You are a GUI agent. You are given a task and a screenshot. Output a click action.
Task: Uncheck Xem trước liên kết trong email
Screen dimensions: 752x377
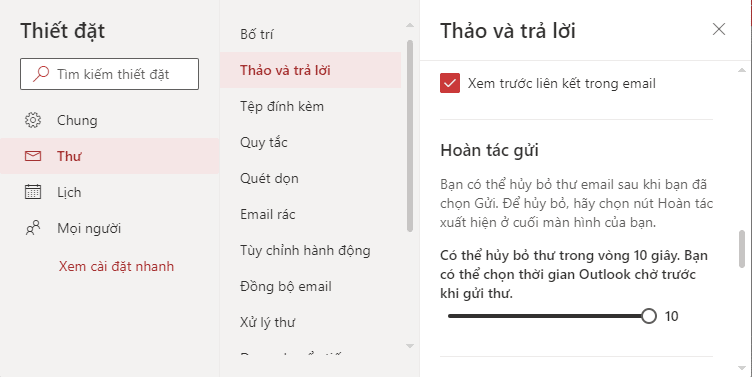point(450,83)
